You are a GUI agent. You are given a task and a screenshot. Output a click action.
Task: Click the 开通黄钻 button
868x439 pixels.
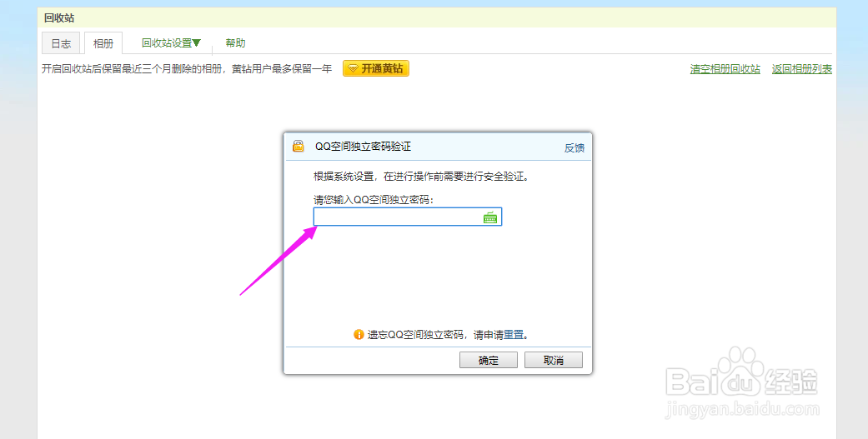tap(376, 68)
